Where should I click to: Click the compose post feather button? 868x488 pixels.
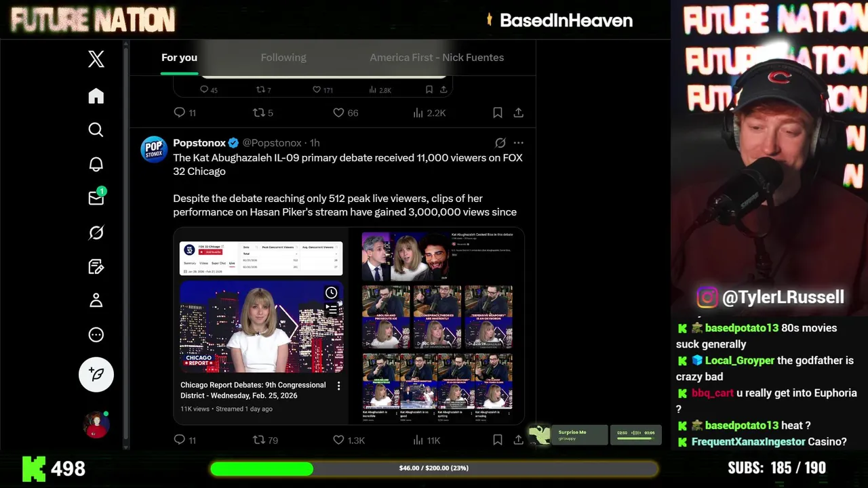click(96, 374)
